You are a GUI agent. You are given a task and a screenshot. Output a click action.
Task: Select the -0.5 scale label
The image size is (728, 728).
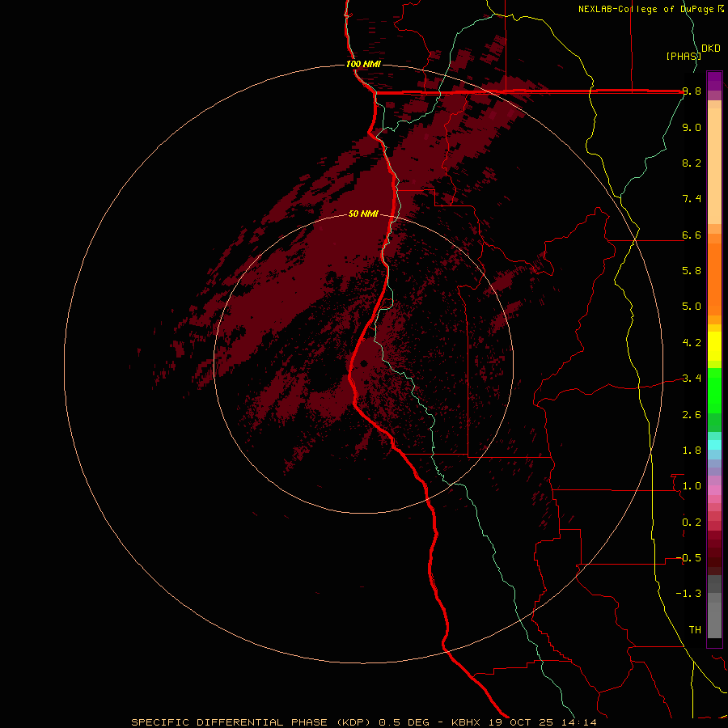coord(688,558)
